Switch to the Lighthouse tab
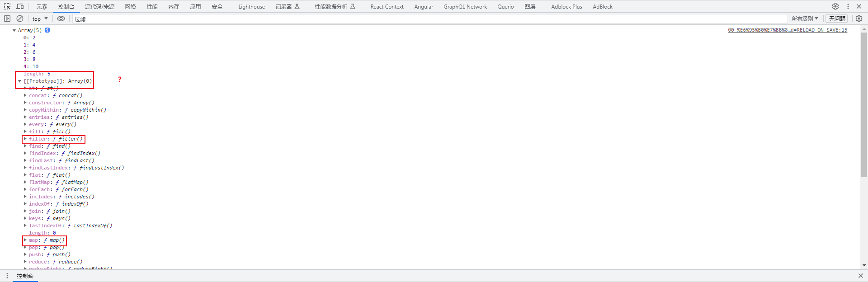The width and height of the screenshot is (868, 282). coord(251,6)
